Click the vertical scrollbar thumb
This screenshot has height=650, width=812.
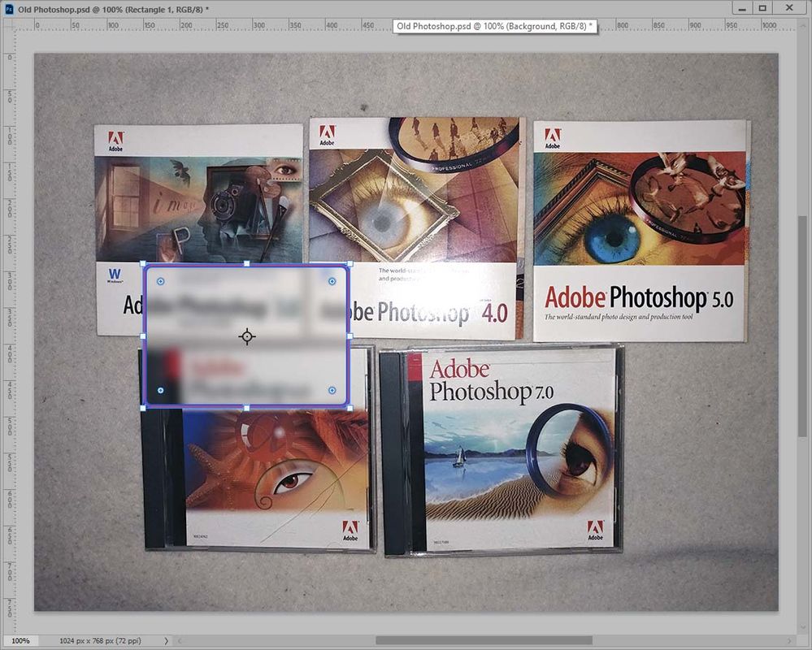[801, 326]
